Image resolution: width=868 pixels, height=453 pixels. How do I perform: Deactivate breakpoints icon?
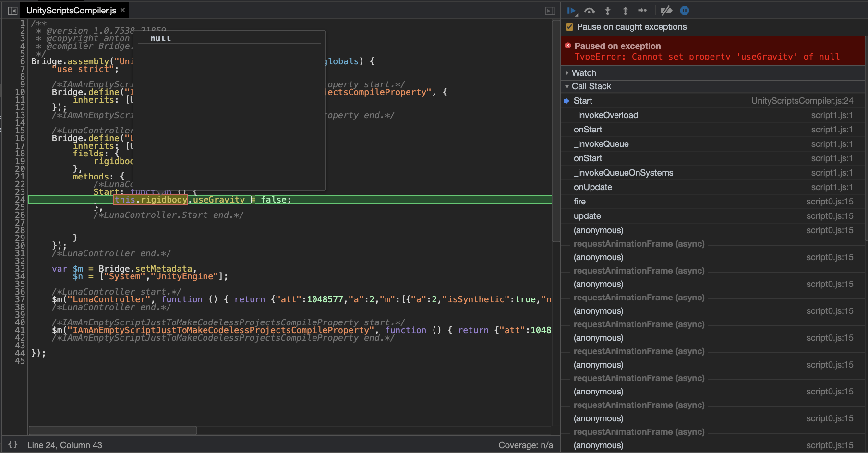coord(666,11)
